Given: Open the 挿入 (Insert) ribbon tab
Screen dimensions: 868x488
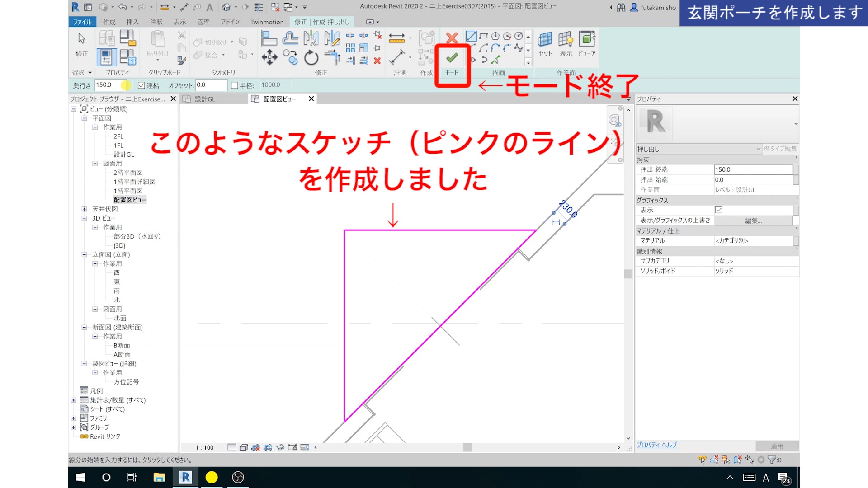Looking at the screenshot, I should 132,22.
